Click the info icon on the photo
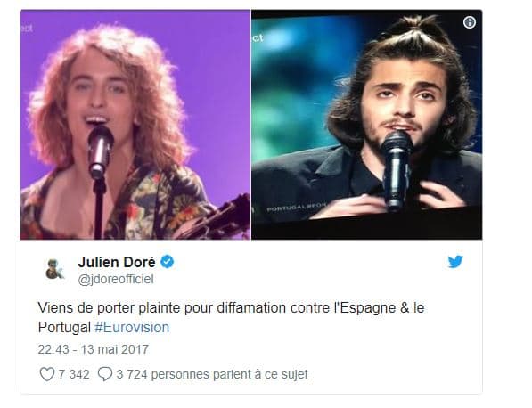Viewport: 532px width, 408px height. [x=470, y=23]
